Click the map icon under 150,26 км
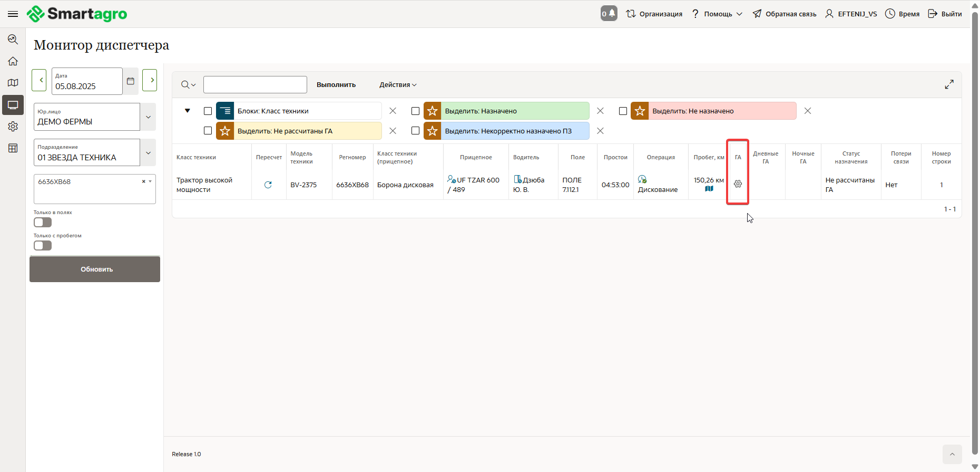Image resolution: width=980 pixels, height=472 pixels. click(x=709, y=189)
